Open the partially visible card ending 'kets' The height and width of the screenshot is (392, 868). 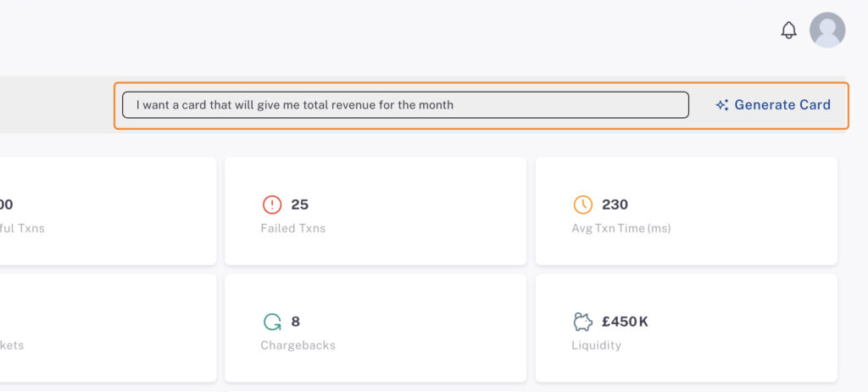point(108,328)
